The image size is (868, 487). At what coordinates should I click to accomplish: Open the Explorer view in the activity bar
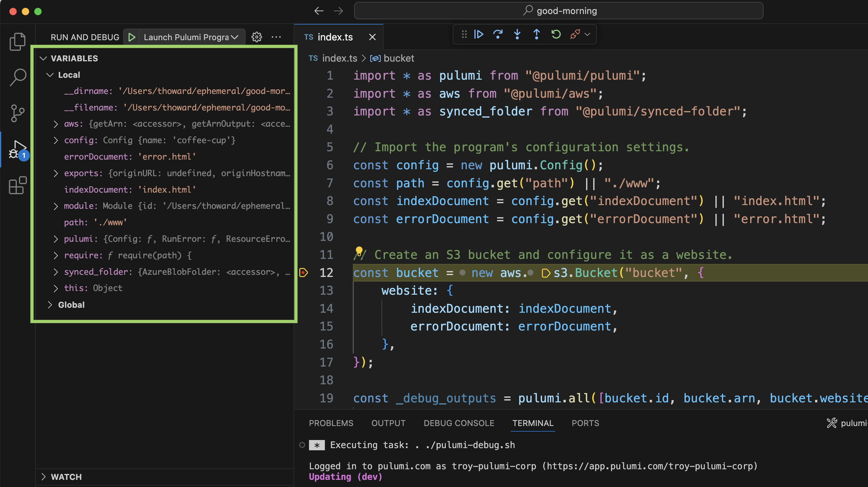click(17, 41)
